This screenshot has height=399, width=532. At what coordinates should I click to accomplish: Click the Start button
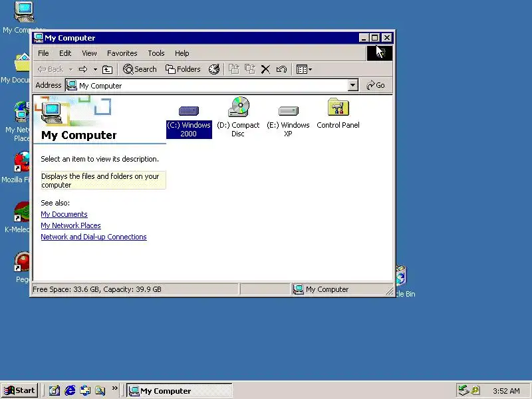[19, 390]
